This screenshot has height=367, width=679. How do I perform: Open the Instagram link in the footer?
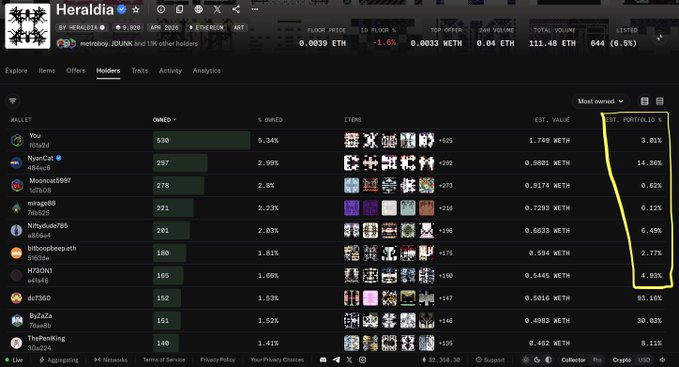point(362,360)
